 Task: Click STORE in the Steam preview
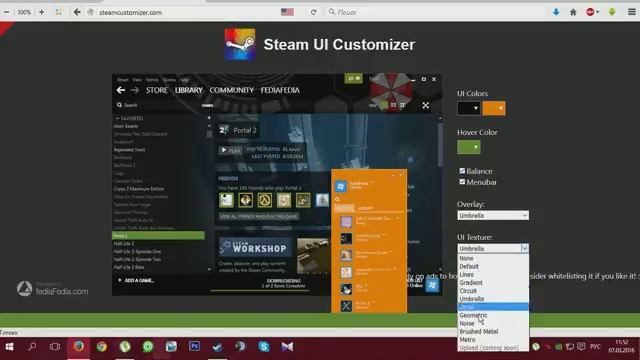pos(157,90)
